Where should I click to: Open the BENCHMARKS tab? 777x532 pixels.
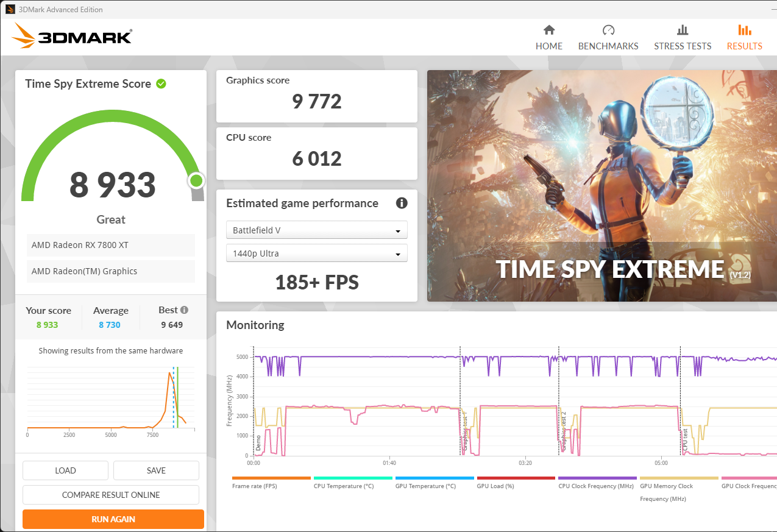click(x=608, y=37)
